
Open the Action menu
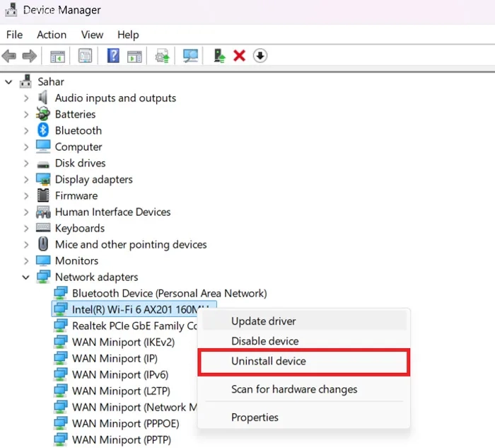coord(52,35)
